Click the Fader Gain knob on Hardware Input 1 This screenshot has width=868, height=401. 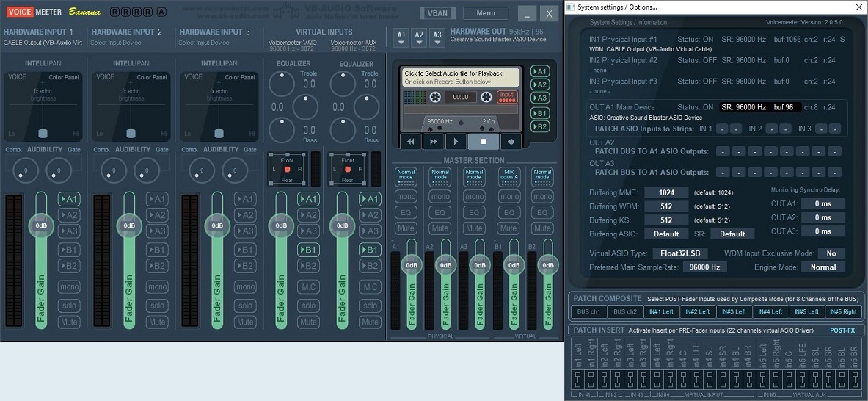[41, 225]
